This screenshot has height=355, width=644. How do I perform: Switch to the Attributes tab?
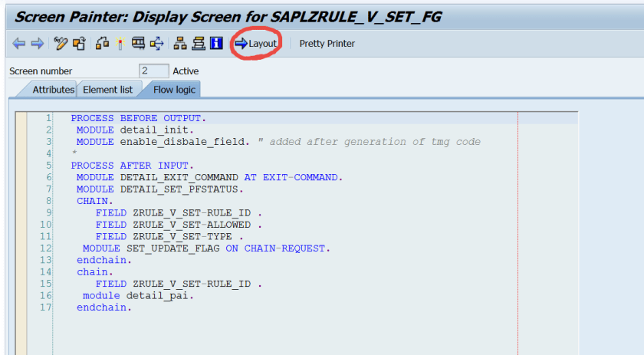pyautogui.click(x=53, y=90)
